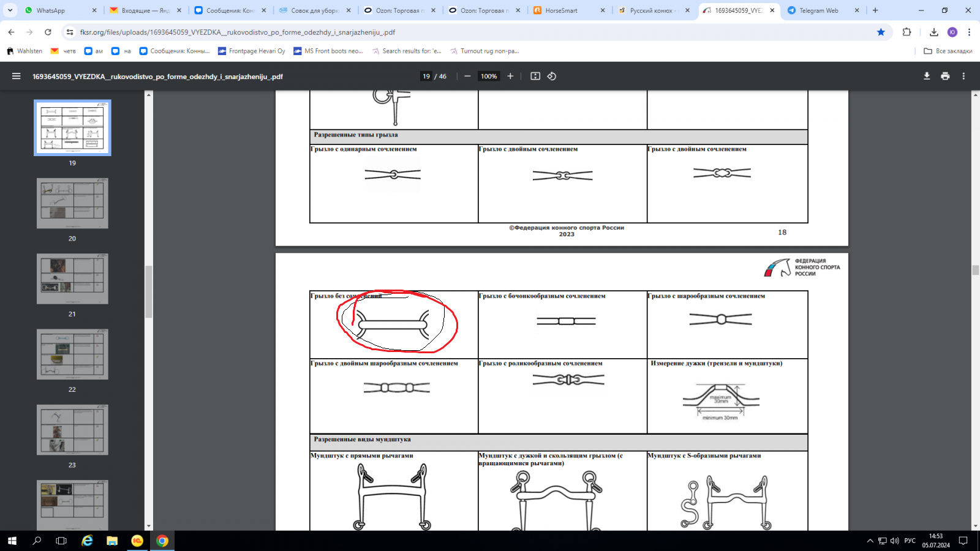Viewport: 980px width, 551px height.
Task: Expand tab search dropdown arrow
Action: pyautogui.click(x=10, y=10)
